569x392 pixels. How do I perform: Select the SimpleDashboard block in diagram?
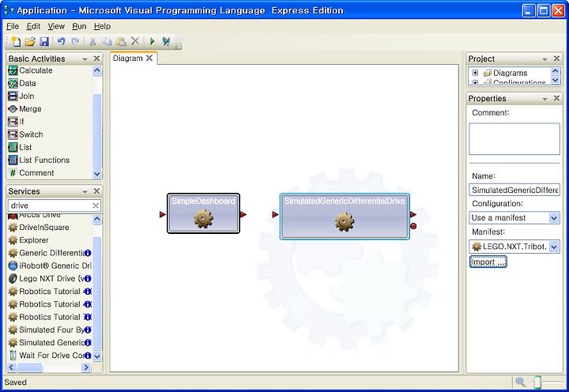tap(203, 213)
